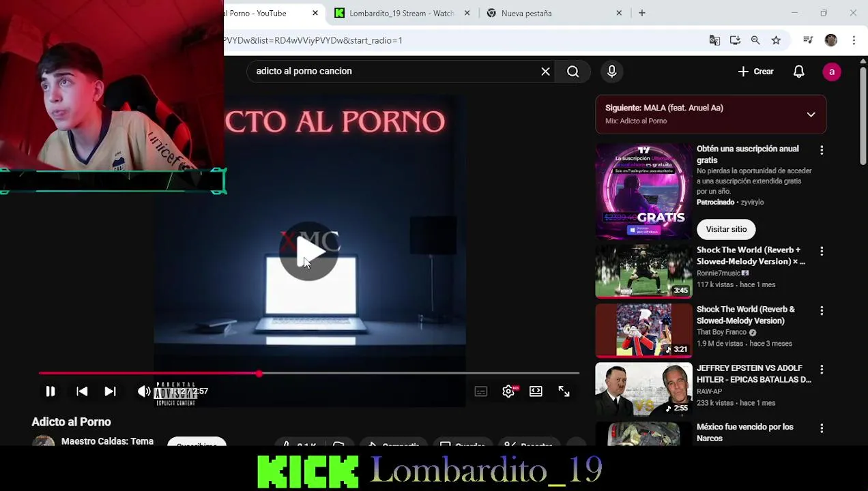The image size is (868, 491).
Task: Close the Nueva pestaña tab
Action: click(x=619, y=13)
